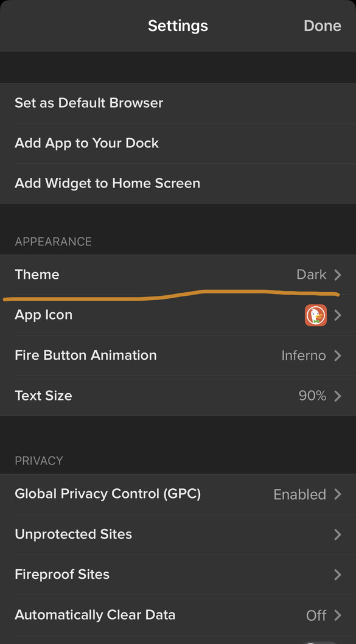Tap the chevron beside Inferno
This screenshot has width=356, height=644.
pos(338,355)
